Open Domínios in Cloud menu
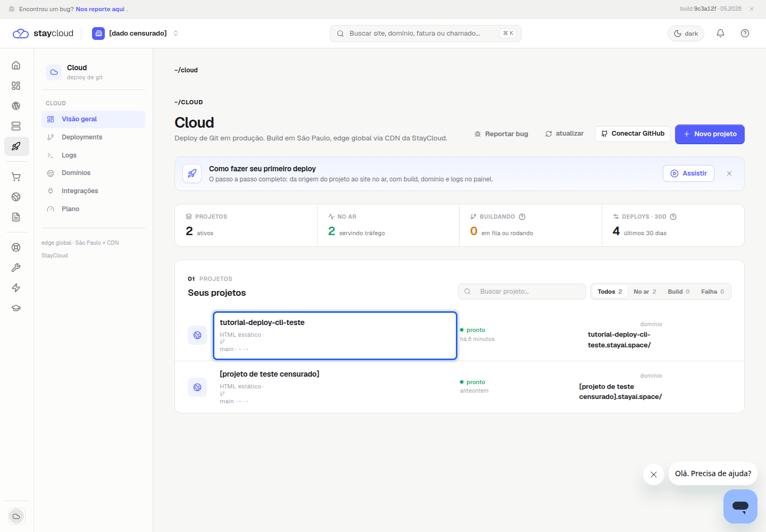Screen dimensions: 766x532 (93, 173)
